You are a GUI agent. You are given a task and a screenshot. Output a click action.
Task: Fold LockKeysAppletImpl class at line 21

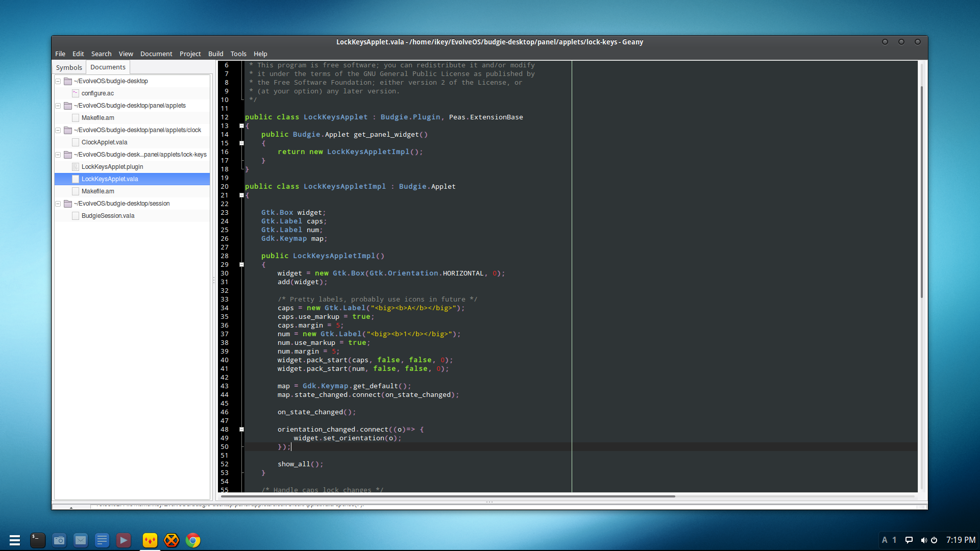(x=241, y=195)
